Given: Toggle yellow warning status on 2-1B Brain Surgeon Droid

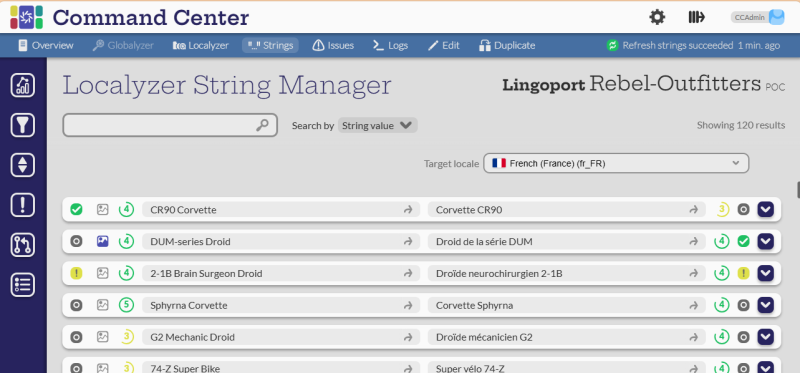Looking at the screenshot, I should tap(76, 273).
